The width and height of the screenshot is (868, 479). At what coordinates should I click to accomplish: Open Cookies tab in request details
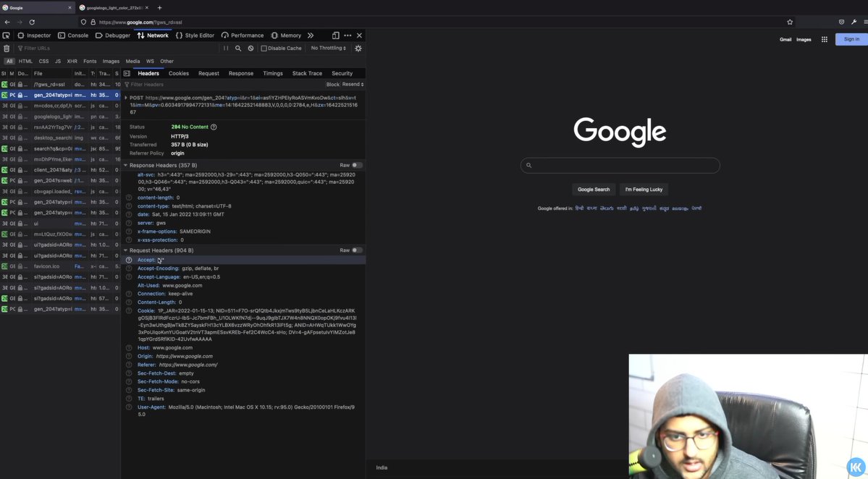click(179, 73)
